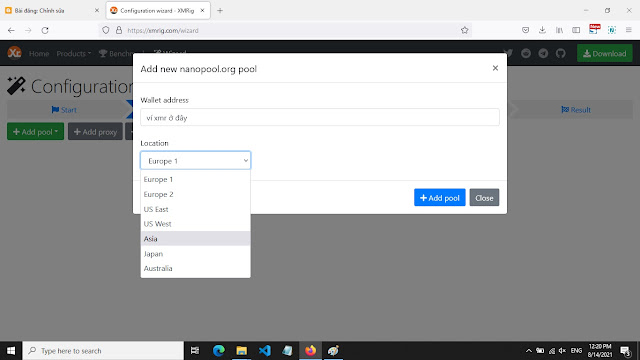Toggle the sidebar view icon
Viewport: 640px width, 360px height.
point(576,30)
